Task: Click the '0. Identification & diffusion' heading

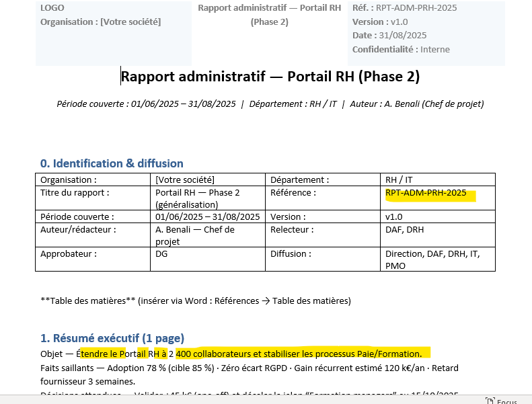Action: (112, 163)
